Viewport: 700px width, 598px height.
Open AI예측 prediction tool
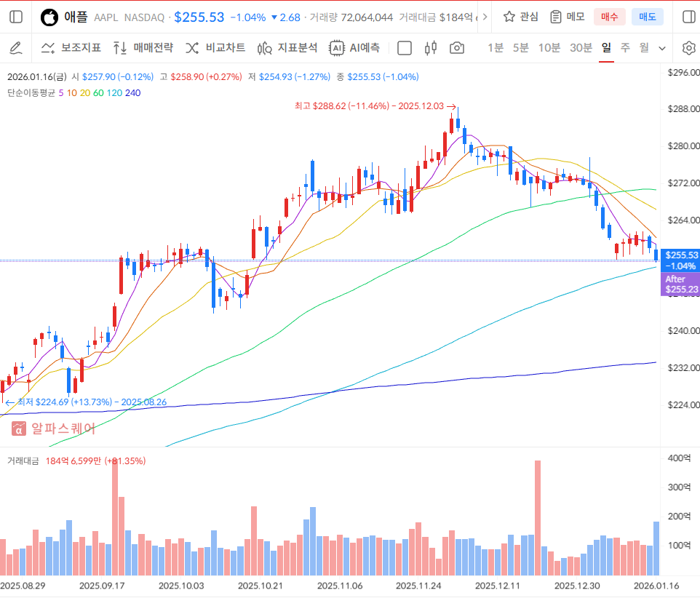click(x=354, y=48)
